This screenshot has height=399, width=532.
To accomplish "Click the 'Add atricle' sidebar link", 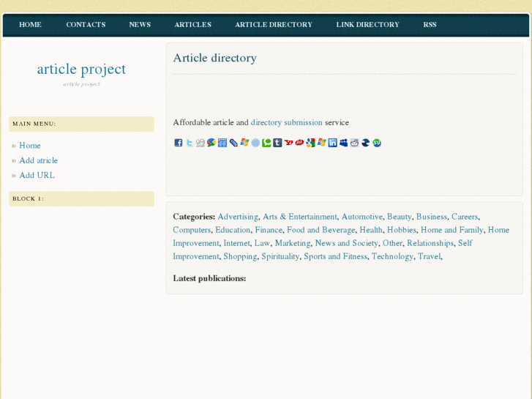I will [38, 160].
